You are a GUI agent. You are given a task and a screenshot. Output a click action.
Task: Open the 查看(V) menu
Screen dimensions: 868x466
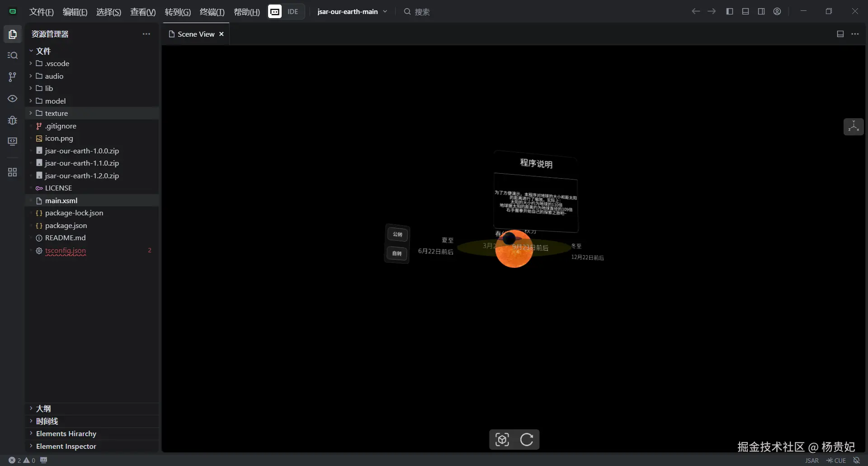[143, 12]
